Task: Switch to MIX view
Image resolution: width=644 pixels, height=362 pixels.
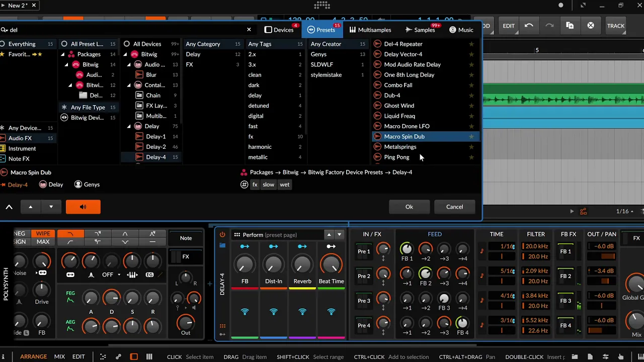Action: pos(59,356)
